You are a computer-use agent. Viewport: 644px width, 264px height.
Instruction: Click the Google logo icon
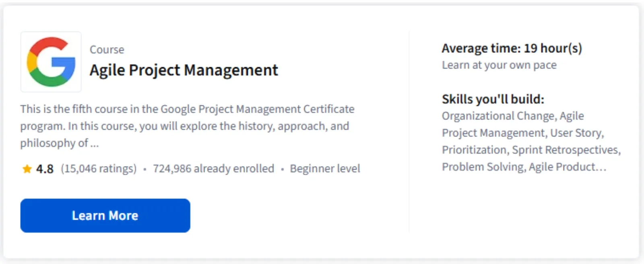click(51, 62)
